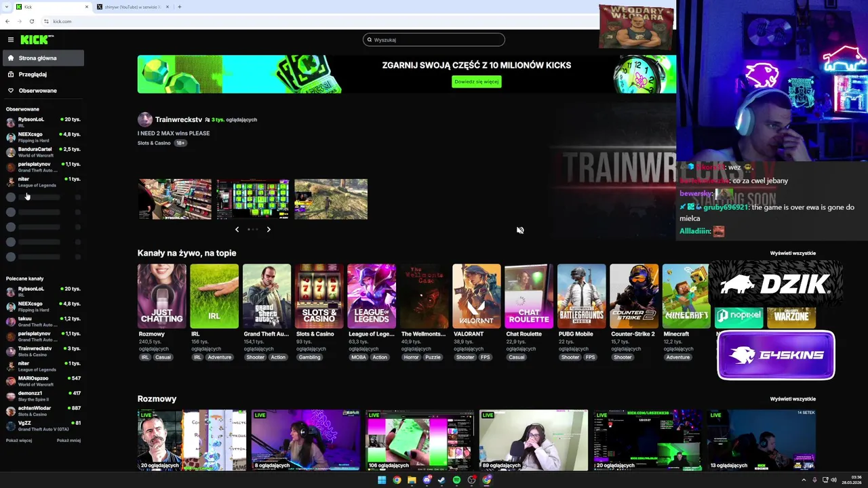Select the field landscape carousel thumbnail
This screenshot has width=868, height=488.
point(331,199)
